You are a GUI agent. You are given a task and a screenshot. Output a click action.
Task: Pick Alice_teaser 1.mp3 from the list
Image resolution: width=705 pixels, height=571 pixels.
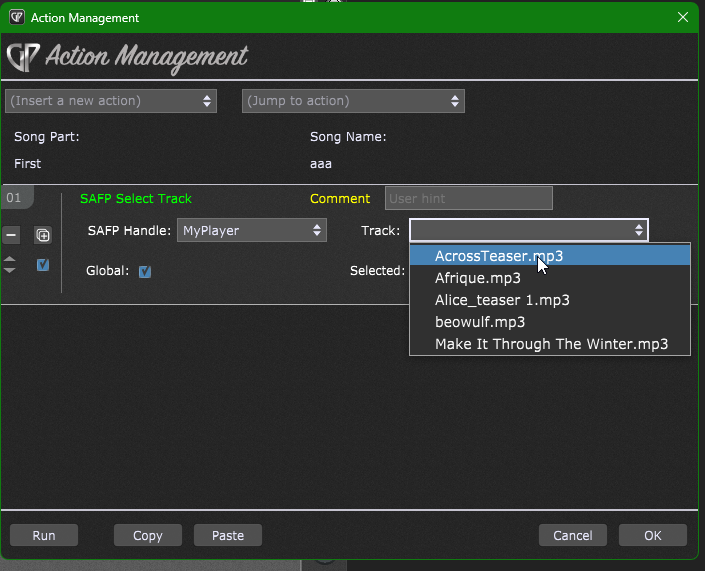tap(502, 300)
